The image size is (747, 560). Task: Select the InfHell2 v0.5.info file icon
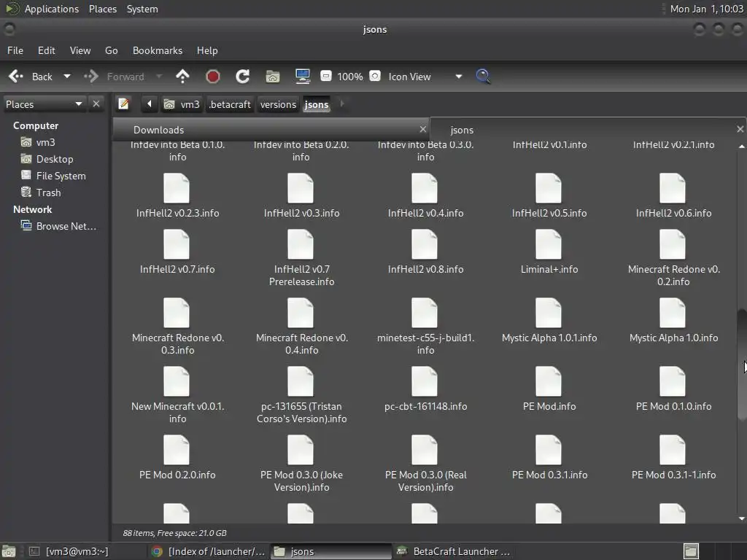point(549,189)
